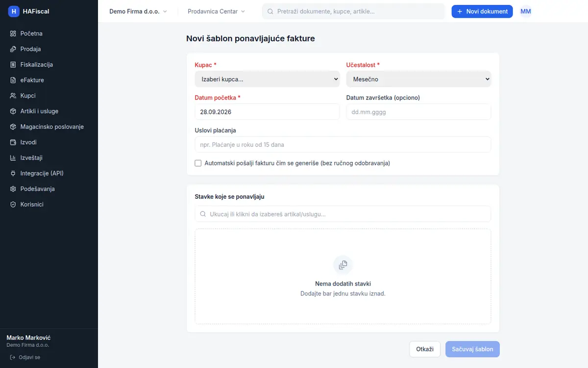Open Početna in the sidebar
588x368 pixels.
tap(49, 33)
